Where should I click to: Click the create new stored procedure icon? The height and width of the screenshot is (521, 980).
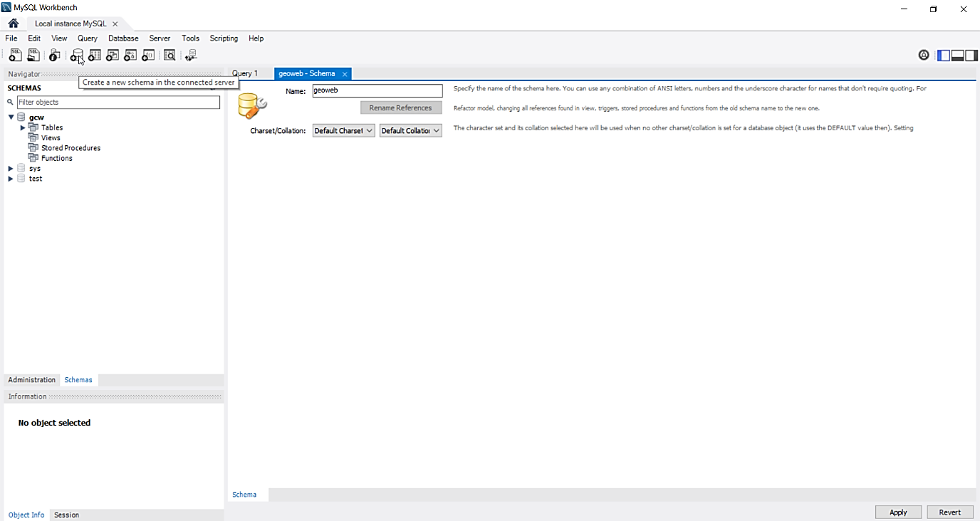(130, 55)
